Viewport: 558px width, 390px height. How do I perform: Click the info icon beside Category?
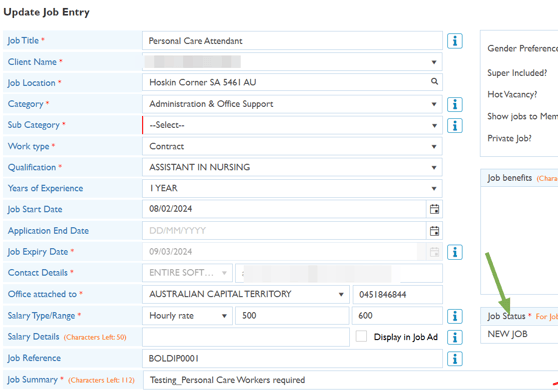454,104
